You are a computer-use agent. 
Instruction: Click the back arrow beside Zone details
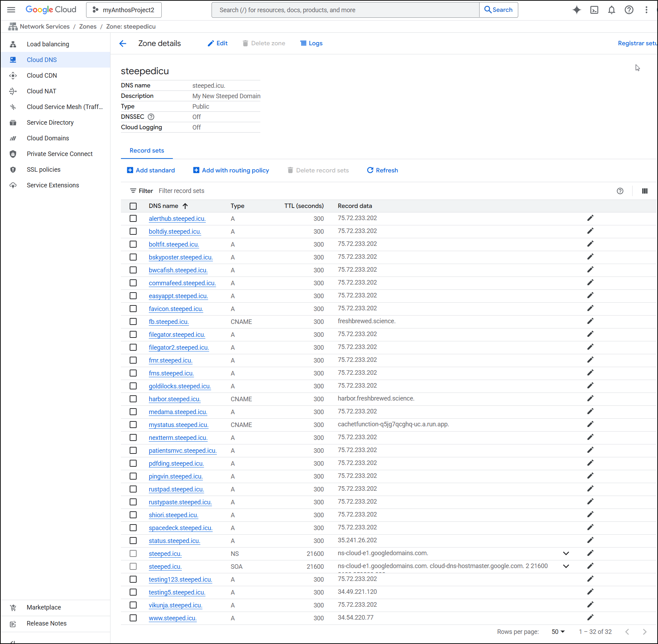[x=123, y=44]
